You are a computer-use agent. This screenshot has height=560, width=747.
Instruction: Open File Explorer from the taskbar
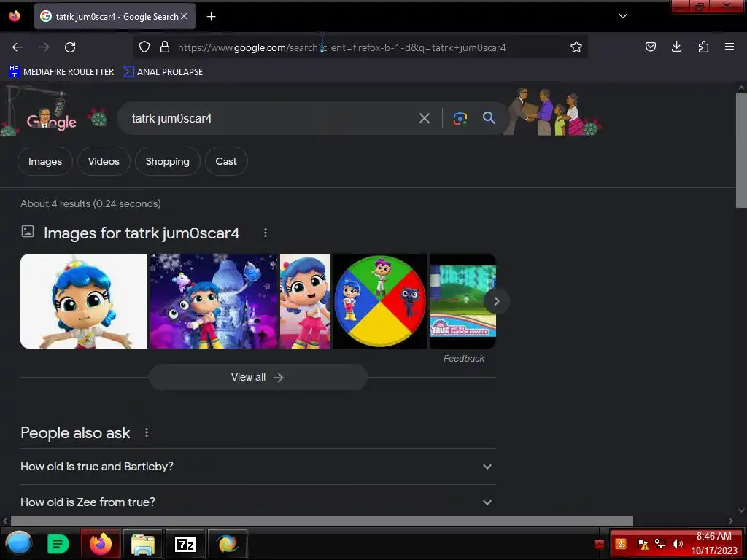(142, 544)
